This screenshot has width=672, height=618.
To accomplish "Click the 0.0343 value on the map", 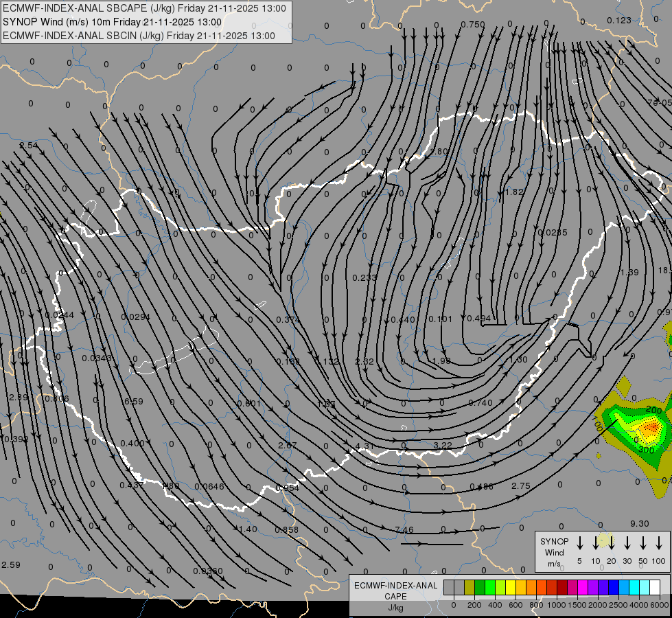I will tap(97, 358).
